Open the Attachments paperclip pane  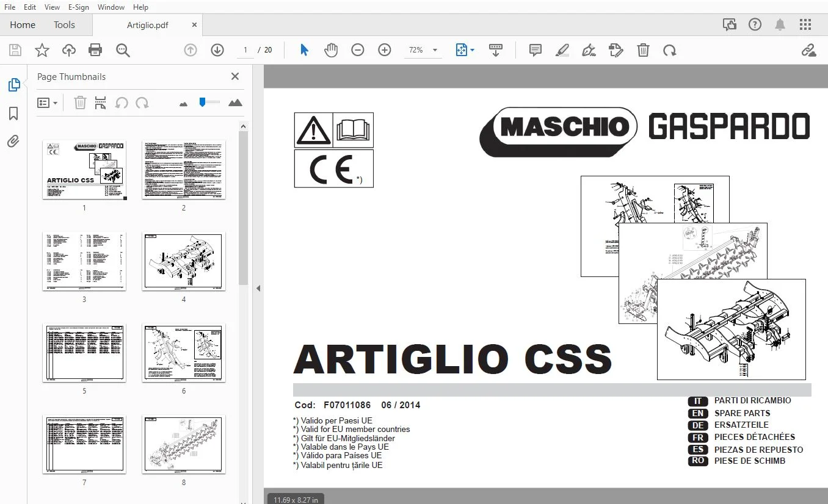(x=13, y=142)
